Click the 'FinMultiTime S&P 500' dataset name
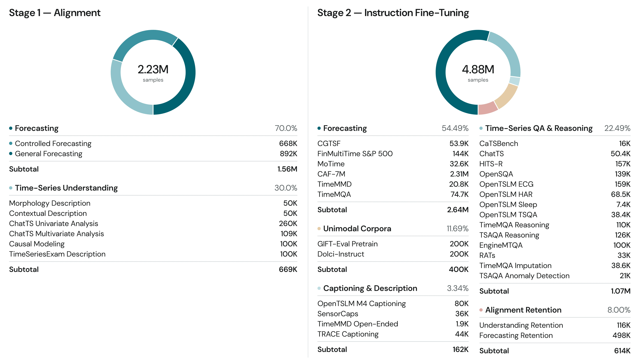Viewport: 639px width, 364px height. click(355, 154)
